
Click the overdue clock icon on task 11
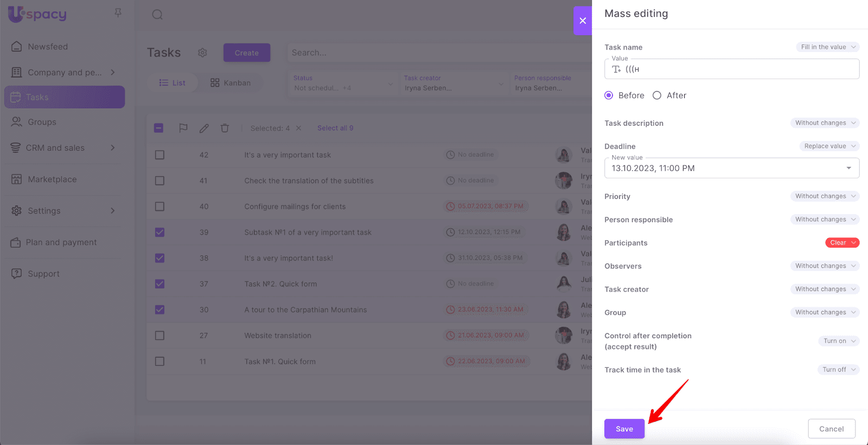click(450, 362)
